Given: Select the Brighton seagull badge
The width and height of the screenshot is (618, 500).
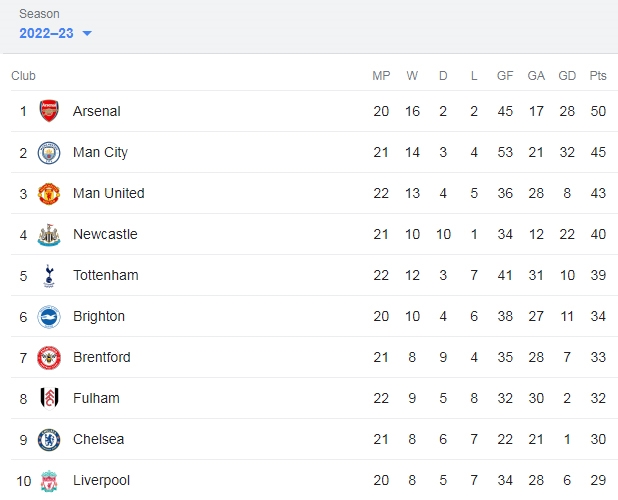Looking at the screenshot, I should pos(49,317).
